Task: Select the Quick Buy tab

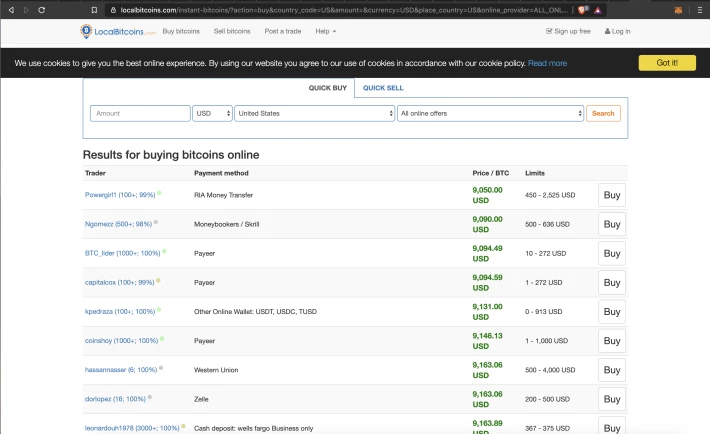Action: tap(327, 88)
